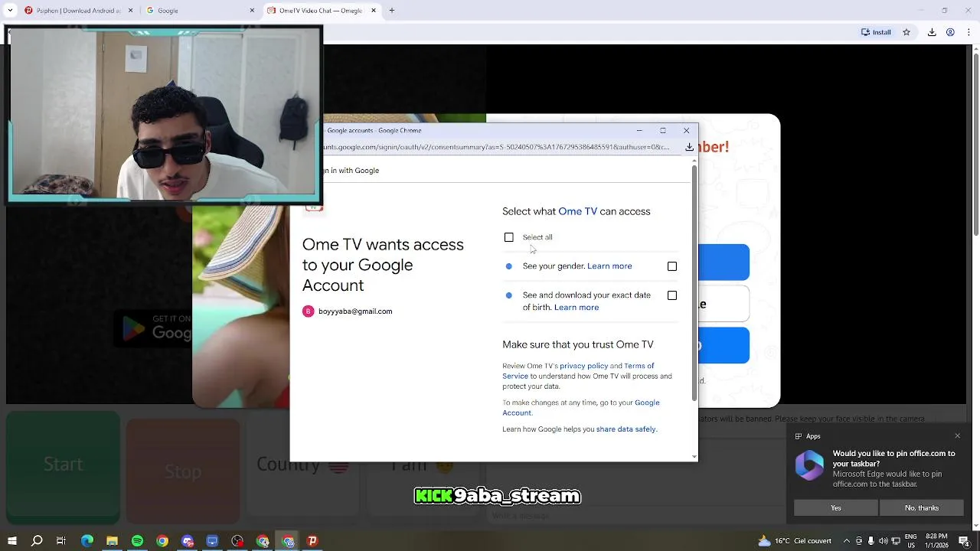The width and height of the screenshot is (980, 551).
Task: Open the Chrome three-dot menu
Action: 968,32
